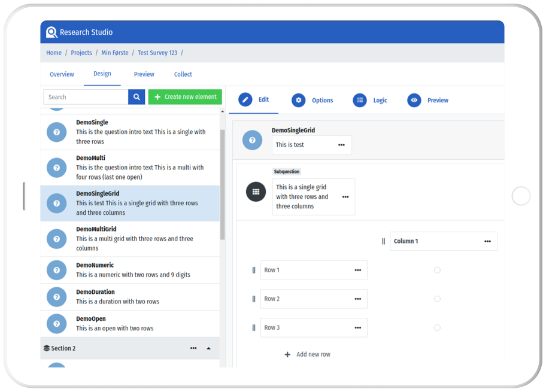Click the DemoNumeric question mark icon

point(56,270)
